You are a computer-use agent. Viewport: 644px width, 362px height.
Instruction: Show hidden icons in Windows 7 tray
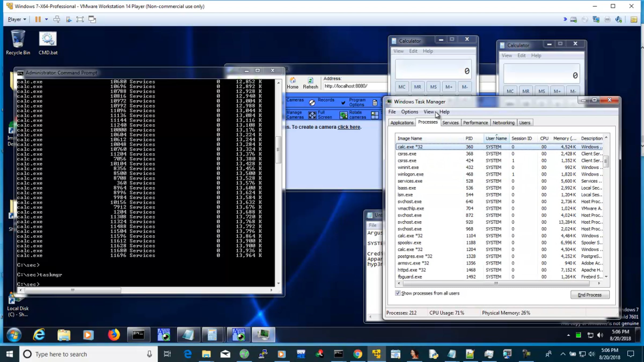pos(568,335)
